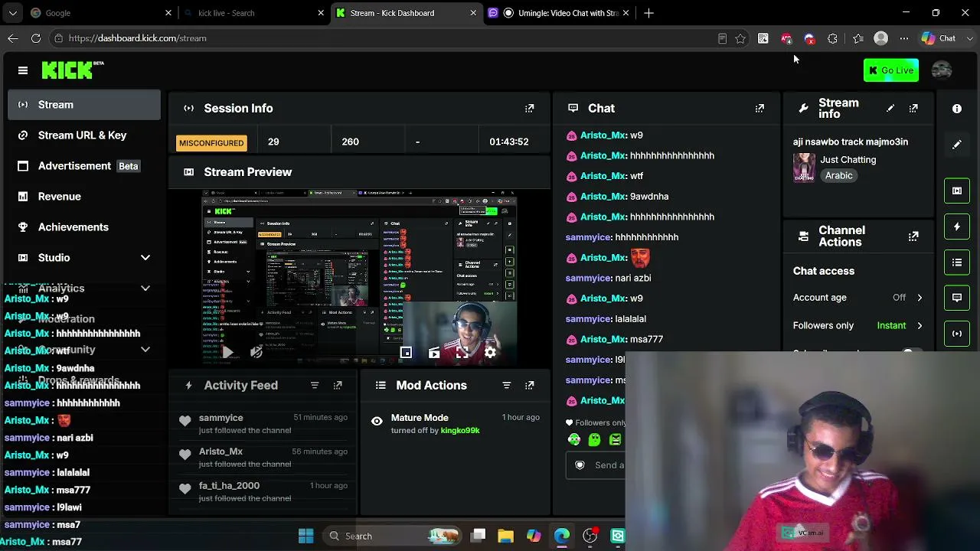The image size is (980, 551).
Task: Bookmark this page with the star icon
Action: click(x=740, y=38)
